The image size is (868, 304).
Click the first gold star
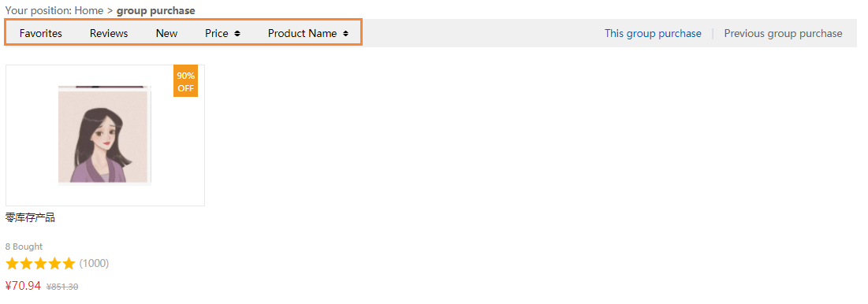tap(12, 264)
